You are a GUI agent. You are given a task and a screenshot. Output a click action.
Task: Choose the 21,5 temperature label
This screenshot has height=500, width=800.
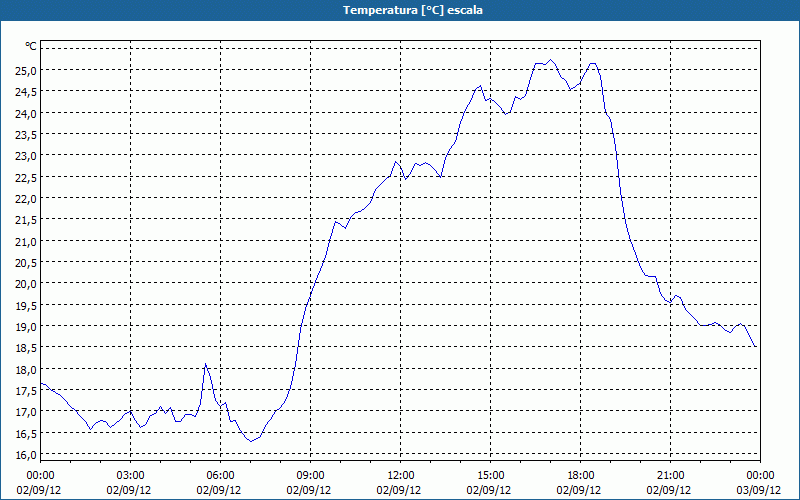click(x=27, y=220)
